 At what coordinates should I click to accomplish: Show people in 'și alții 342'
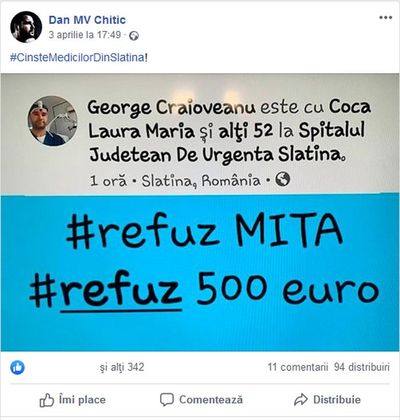pyautogui.click(x=122, y=367)
